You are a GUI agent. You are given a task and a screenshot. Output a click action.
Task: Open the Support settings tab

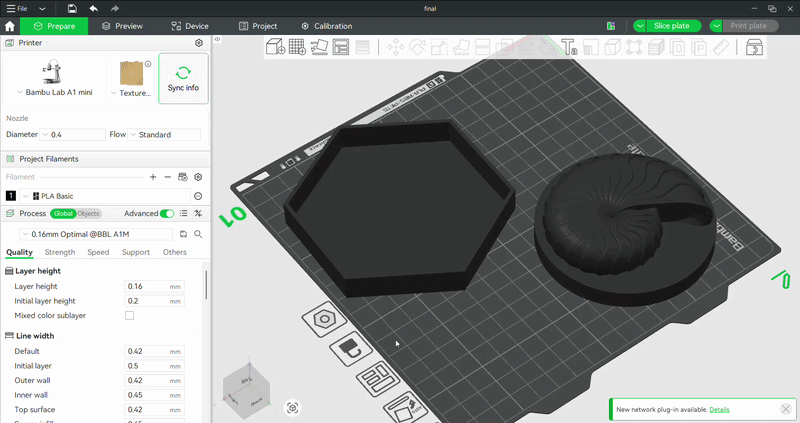coord(136,252)
